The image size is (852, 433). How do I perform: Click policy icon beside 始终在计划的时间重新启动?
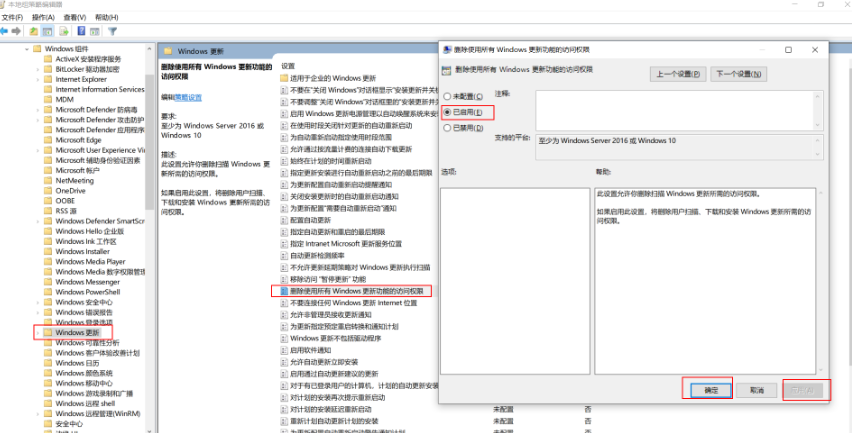284,161
